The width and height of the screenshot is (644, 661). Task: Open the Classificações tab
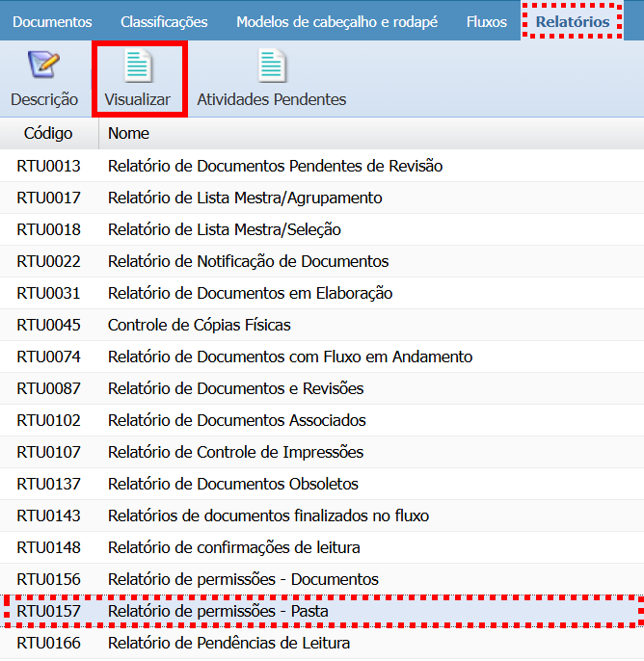click(164, 21)
